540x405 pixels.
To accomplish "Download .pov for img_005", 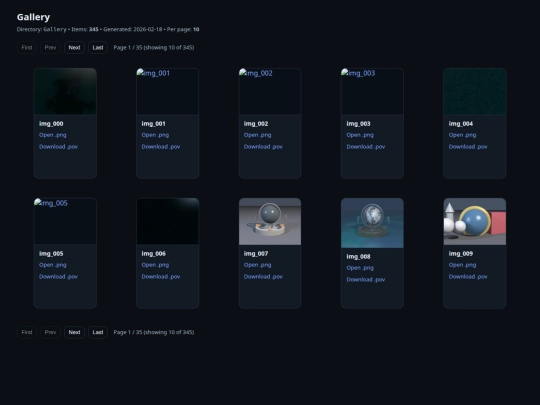I will (58, 277).
